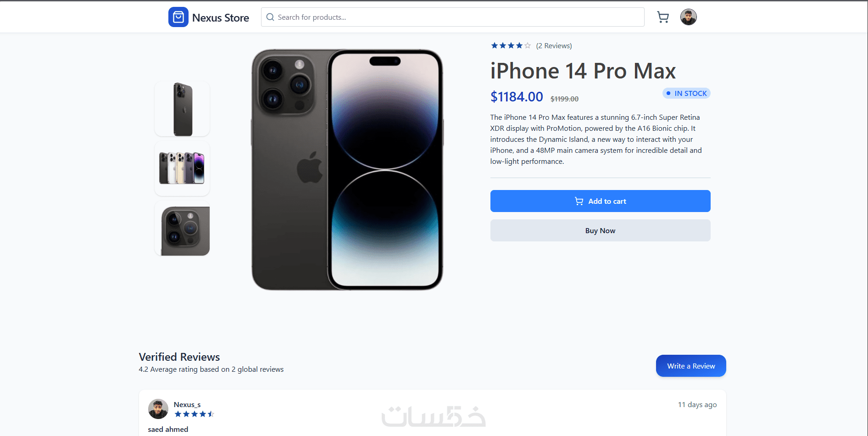
Task: Select the camera close-up thumbnail
Action: pyautogui.click(x=182, y=228)
